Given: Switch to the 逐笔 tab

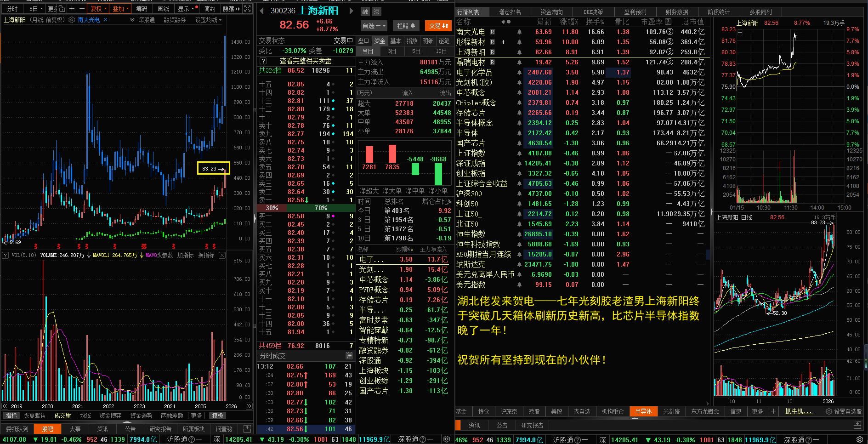Looking at the screenshot, I should coord(444,41).
